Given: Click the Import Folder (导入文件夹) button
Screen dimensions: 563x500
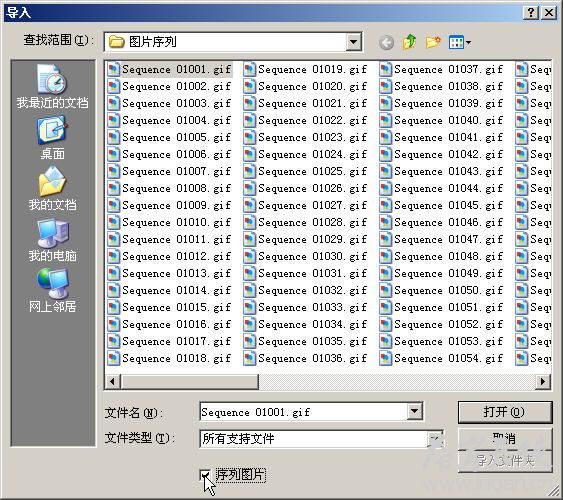Looking at the screenshot, I should (505, 461).
